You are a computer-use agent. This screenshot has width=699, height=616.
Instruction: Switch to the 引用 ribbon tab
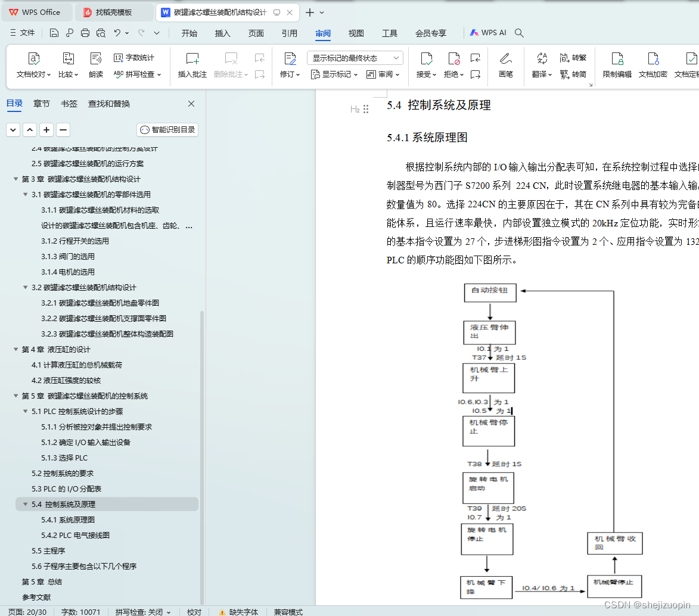(290, 33)
